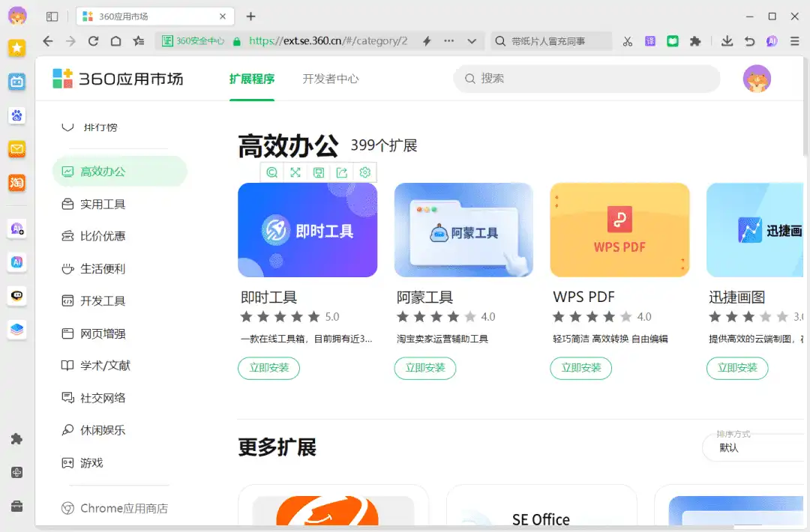The width and height of the screenshot is (810, 532).
Task: Open the 排序方式 默认 dropdown
Action: [x=754, y=448]
